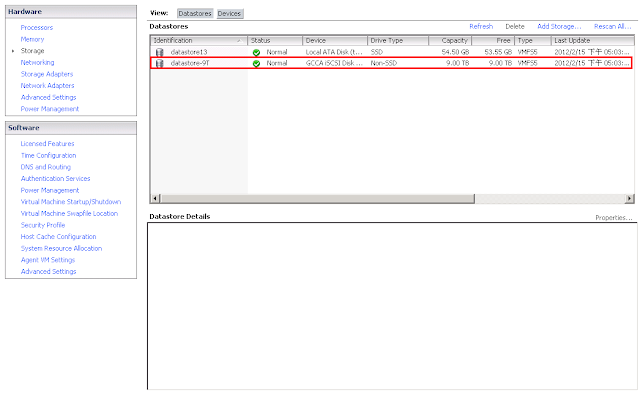Open Networking hardware page

coord(37,62)
